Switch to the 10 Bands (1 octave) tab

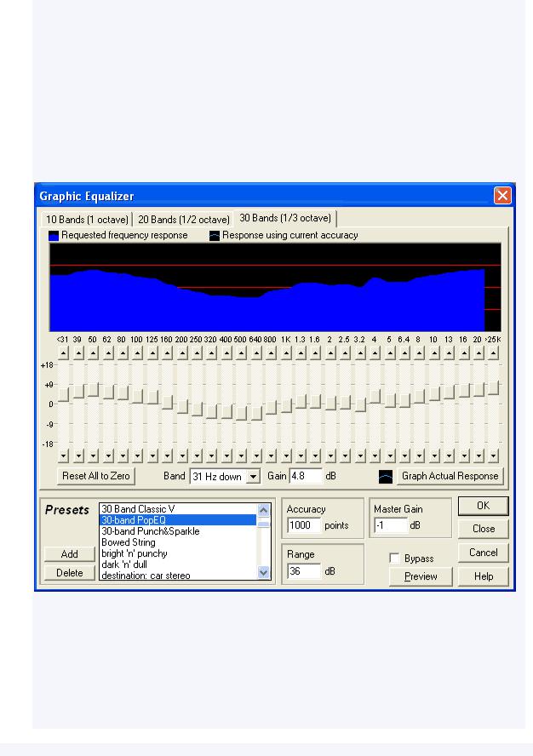pos(87,220)
